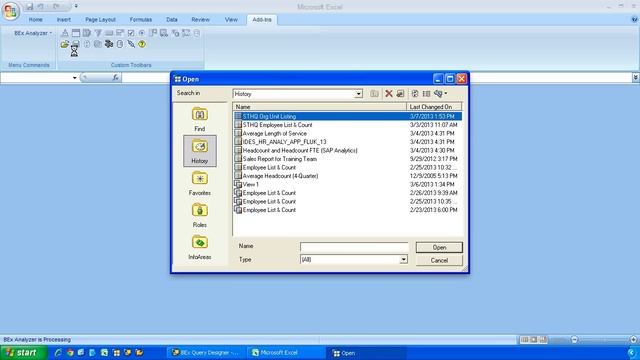
Task: Click the BEx design mode triangle icon
Action: (x=64, y=33)
